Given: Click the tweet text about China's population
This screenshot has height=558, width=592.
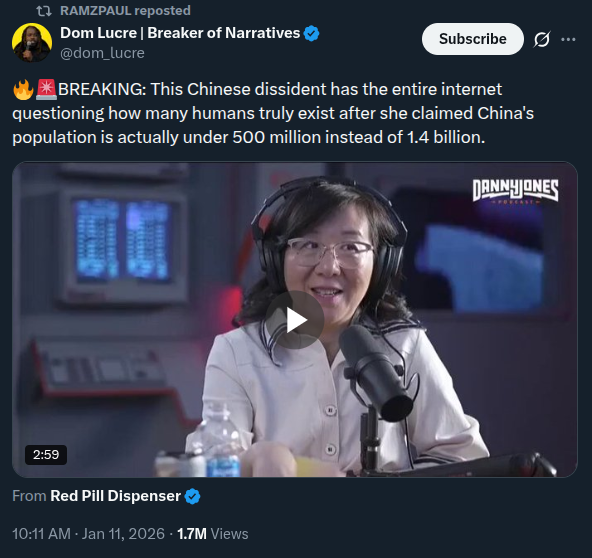Looking at the screenshot, I should point(273,113).
